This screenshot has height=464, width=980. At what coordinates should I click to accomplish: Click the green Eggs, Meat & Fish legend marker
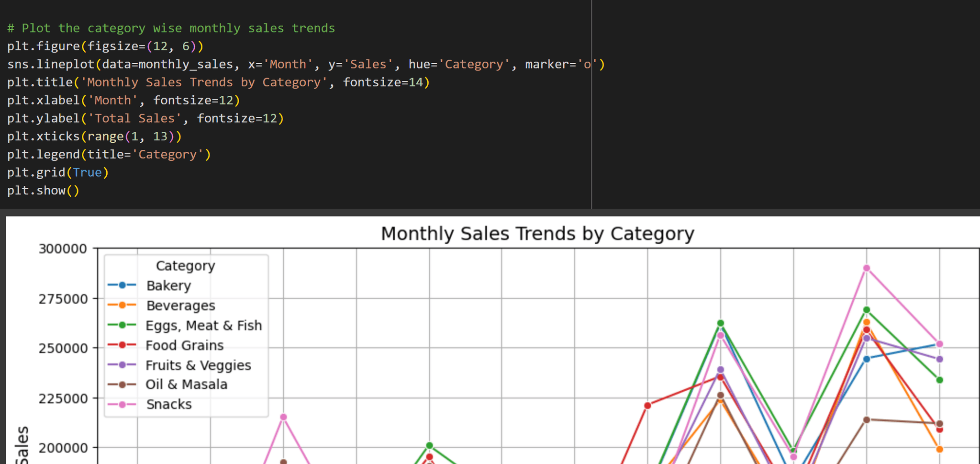tap(122, 325)
